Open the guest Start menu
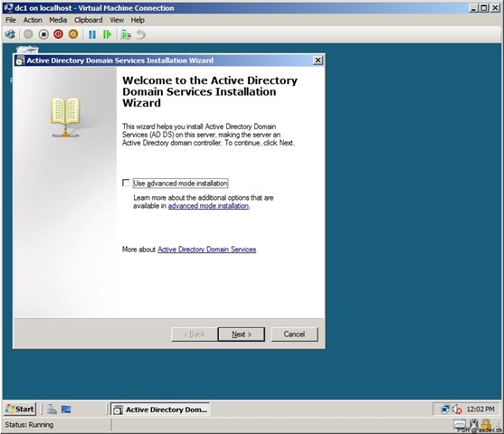The height and width of the screenshot is (434, 504). 20,409
